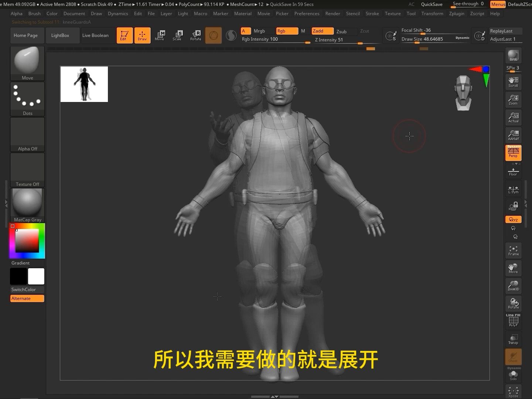Open the Transform menu
532x399 pixels.
(432, 14)
